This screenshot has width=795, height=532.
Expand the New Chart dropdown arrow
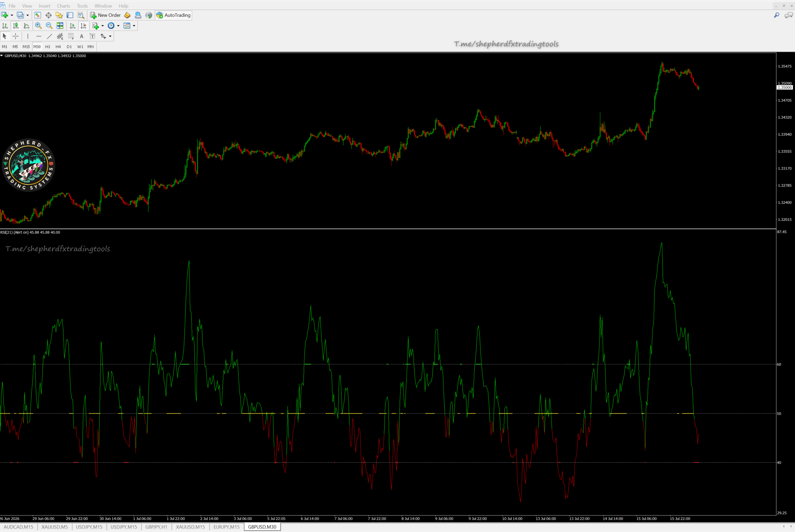click(12, 15)
